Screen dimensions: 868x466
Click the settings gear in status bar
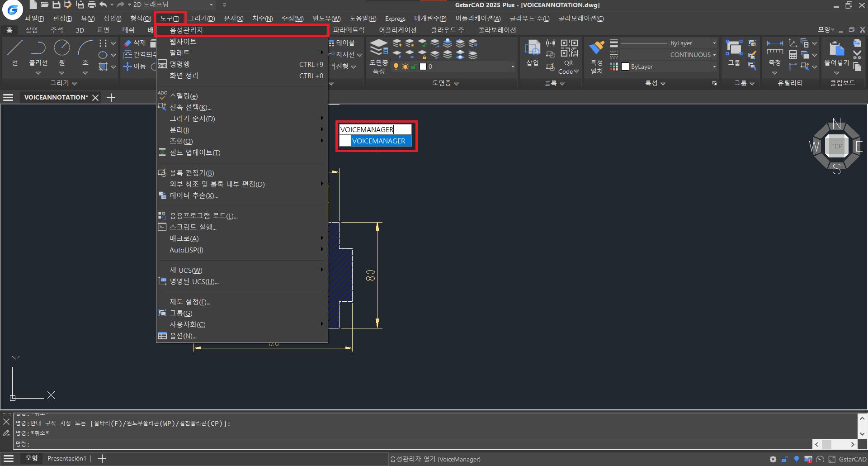[773, 459]
